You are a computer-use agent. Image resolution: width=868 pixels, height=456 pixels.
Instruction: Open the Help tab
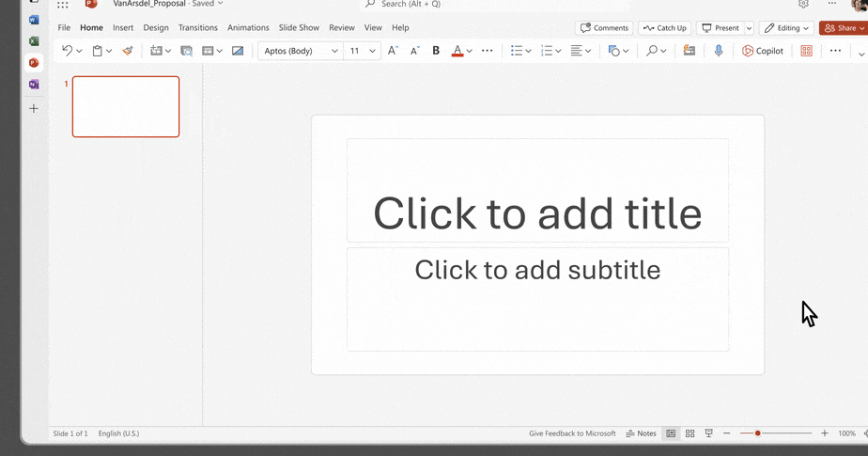(400, 27)
